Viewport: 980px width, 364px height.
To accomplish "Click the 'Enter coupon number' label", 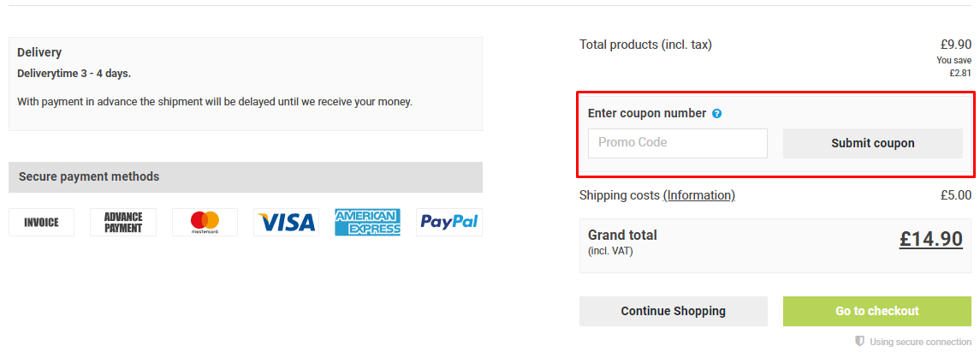I will tap(647, 114).
